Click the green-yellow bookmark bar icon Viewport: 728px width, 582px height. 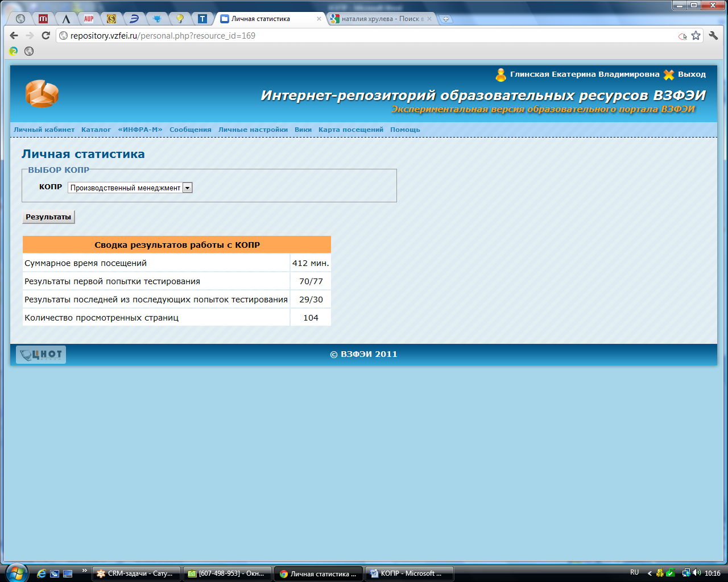point(14,51)
